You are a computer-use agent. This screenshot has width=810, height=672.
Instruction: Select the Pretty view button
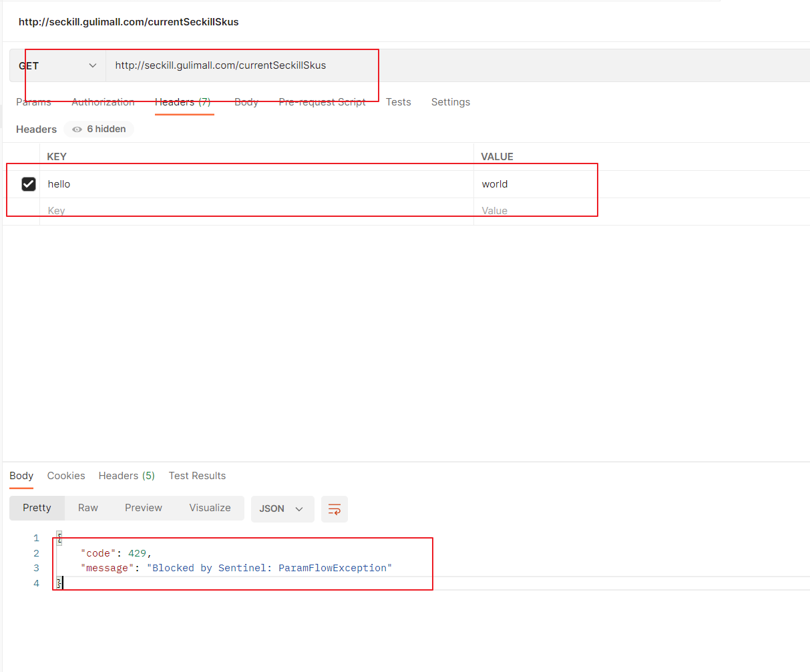pyautogui.click(x=37, y=508)
